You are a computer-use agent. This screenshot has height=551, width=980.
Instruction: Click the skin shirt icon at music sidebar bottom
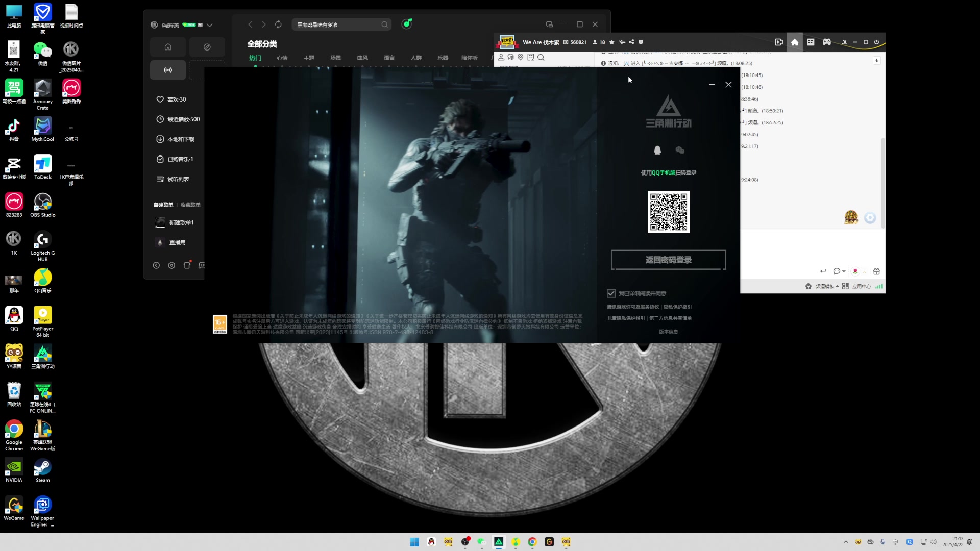[187, 265]
